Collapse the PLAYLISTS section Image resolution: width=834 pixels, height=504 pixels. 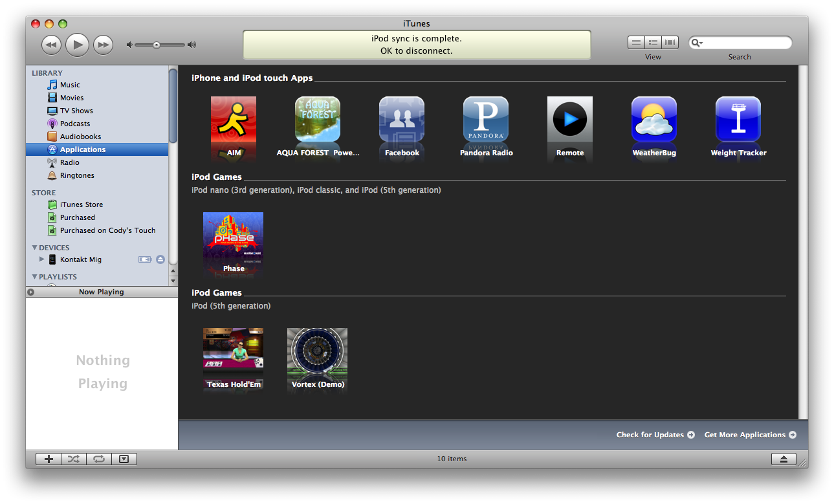35,277
